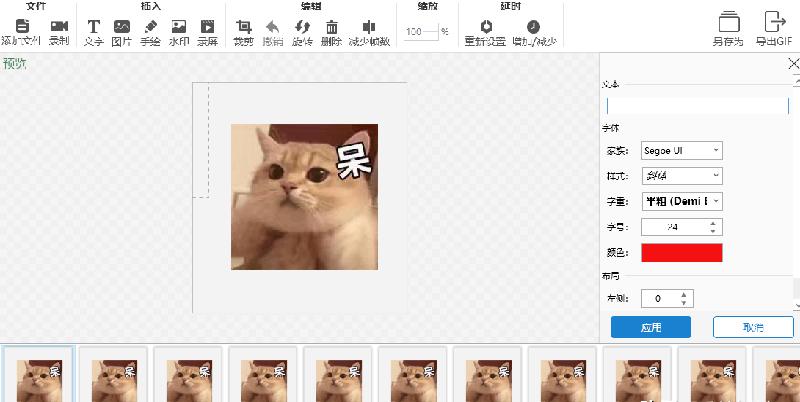Open the 录制 (Record) camera tool

pos(59,26)
